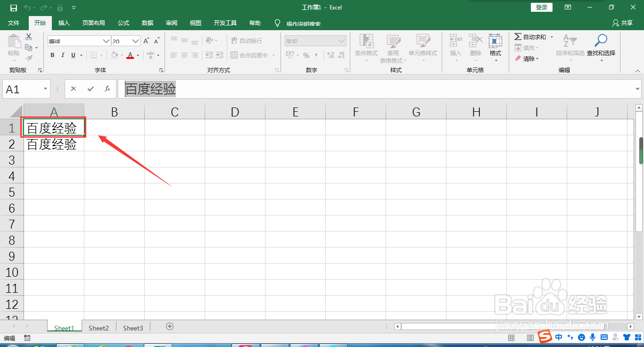Confirm cell entry with the checkmark button
This screenshot has height=347, width=644.
pyautogui.click(x=91, y=89)
